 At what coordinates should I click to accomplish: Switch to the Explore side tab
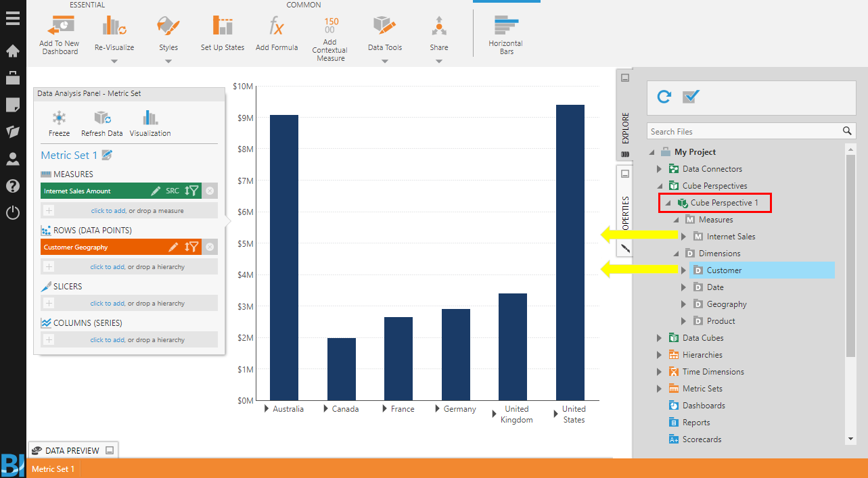[x=625, y=127]
